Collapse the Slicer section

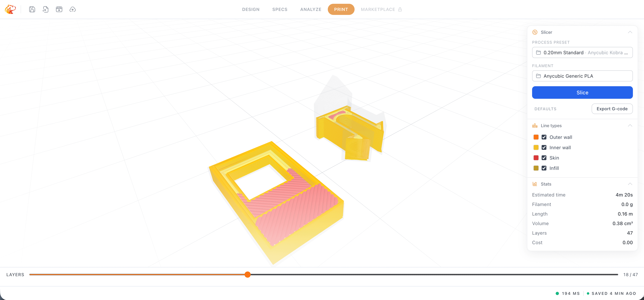click(630, 32)
